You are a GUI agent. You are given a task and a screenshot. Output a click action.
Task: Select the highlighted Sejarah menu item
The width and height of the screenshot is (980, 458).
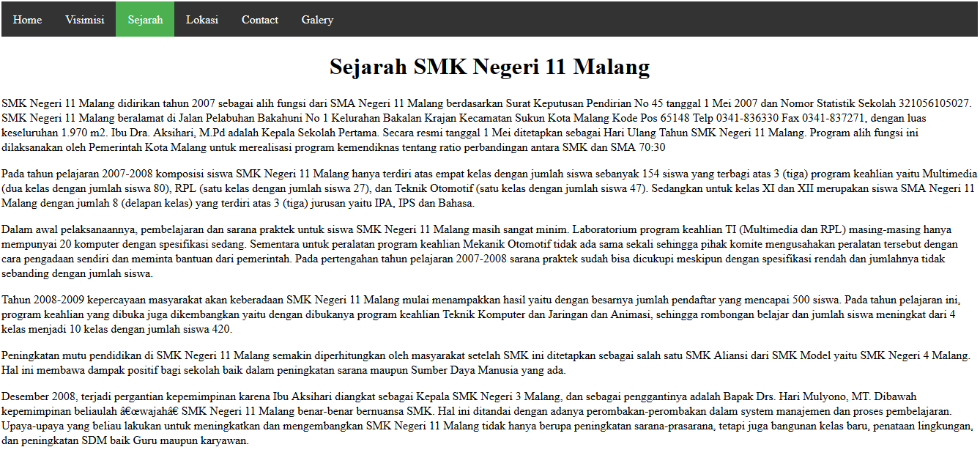point(145,20)
